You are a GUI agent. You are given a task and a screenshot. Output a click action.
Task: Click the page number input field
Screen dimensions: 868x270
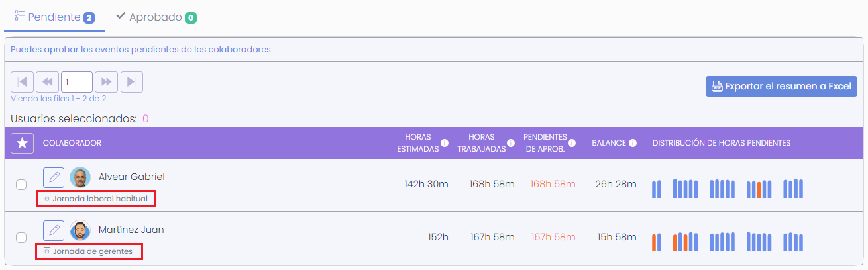tap(76, 82)
